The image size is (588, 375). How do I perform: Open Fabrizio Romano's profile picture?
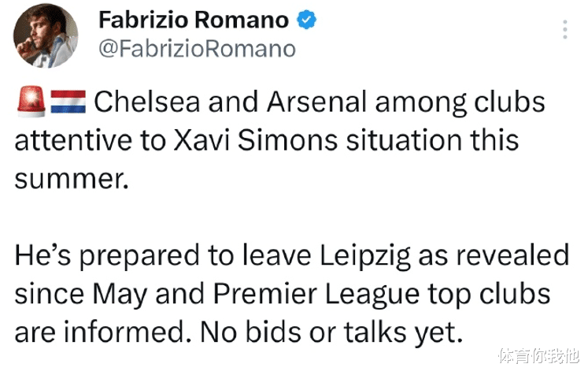(x=46, y=36)
